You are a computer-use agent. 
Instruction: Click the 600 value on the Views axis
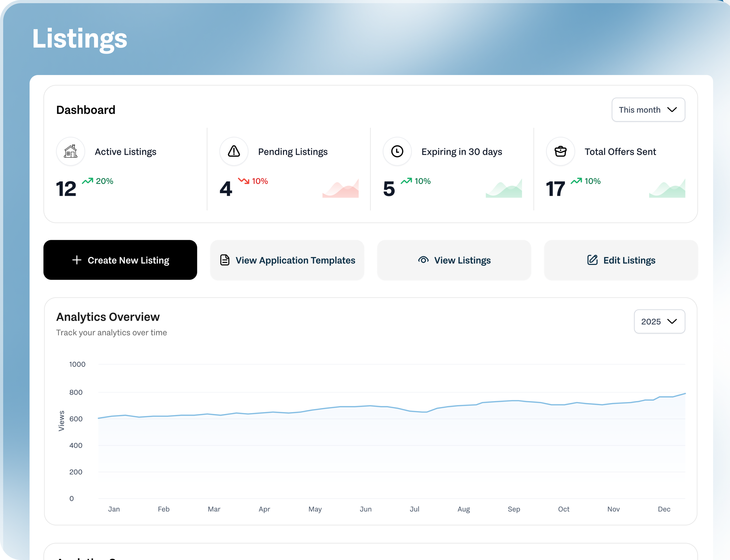coord(76,419)
